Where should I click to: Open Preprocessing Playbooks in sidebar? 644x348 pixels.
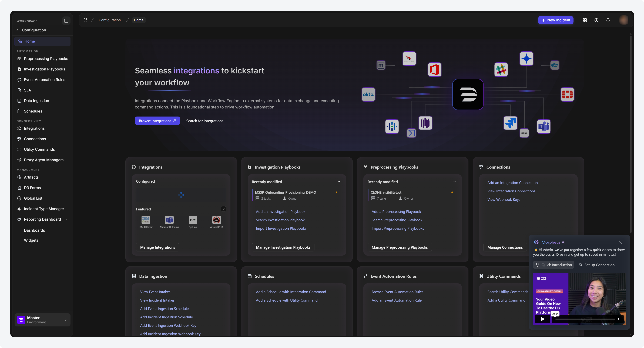tap(42, 59)
